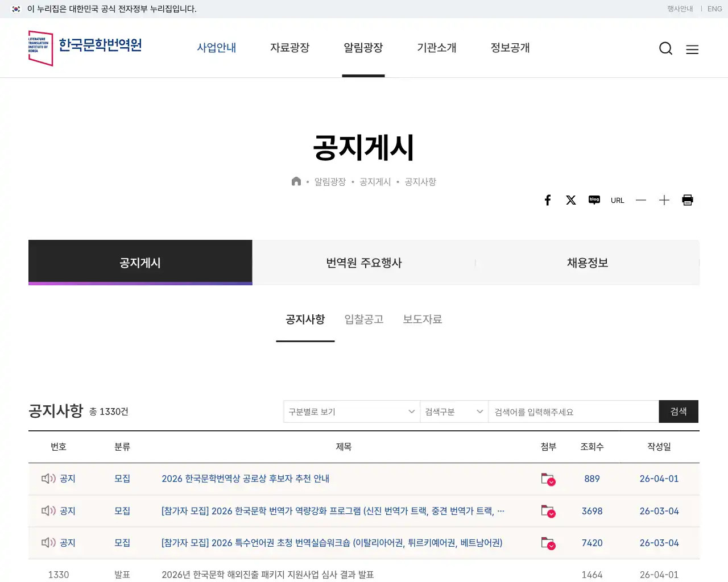Print the notice page
Viewport: 728px width, 582px height.
coord(687,200)
